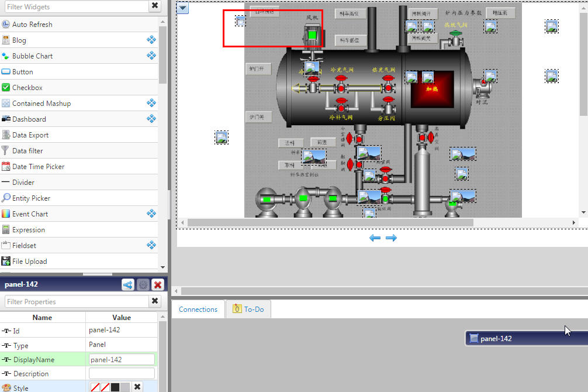Click the blue arrows icon beside Blog
The height and width of the screenshot is (392, 588).
151,39
